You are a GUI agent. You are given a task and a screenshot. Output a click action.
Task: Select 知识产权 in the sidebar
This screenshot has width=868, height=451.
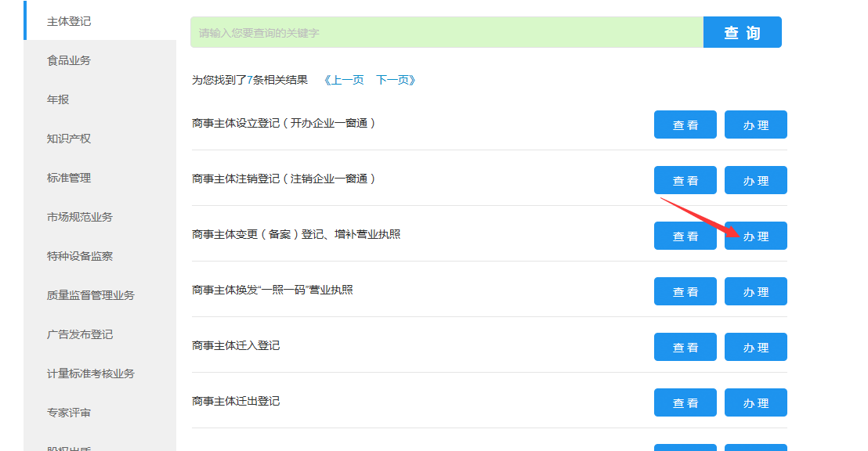click(x=69, y=139)
